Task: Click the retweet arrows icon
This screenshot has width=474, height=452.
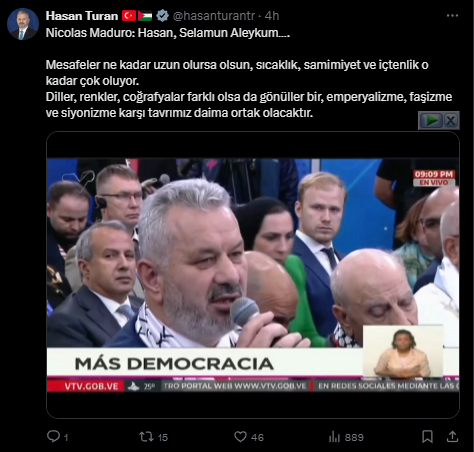Action: (146, 437)
